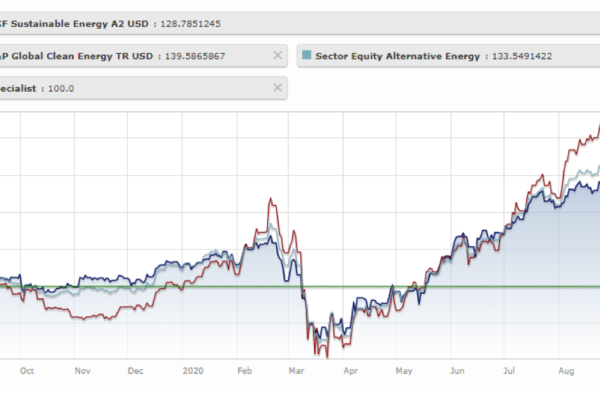
Task: Click the Apr label on the time axis
Action: point(350,370)
